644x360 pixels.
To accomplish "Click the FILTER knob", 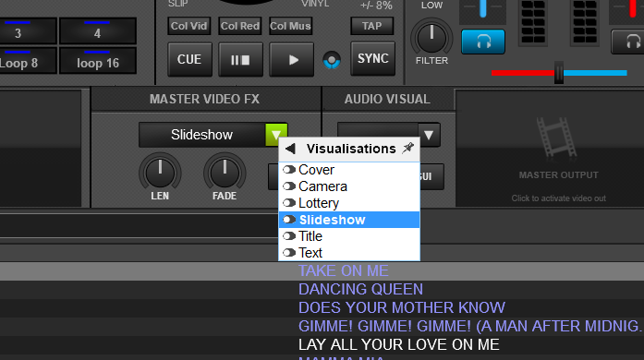I will coord(431,38).
